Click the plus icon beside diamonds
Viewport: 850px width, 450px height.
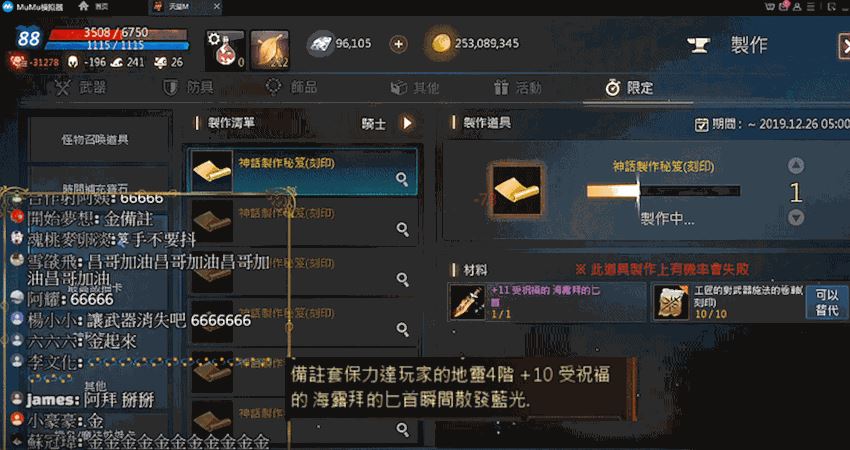(398, 44)
